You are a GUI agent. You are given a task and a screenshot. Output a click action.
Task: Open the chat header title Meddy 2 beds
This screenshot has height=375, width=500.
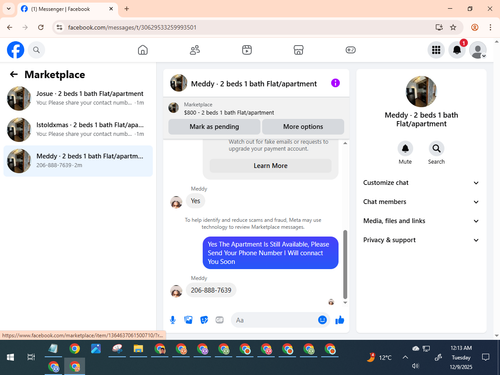click(254, 84)
